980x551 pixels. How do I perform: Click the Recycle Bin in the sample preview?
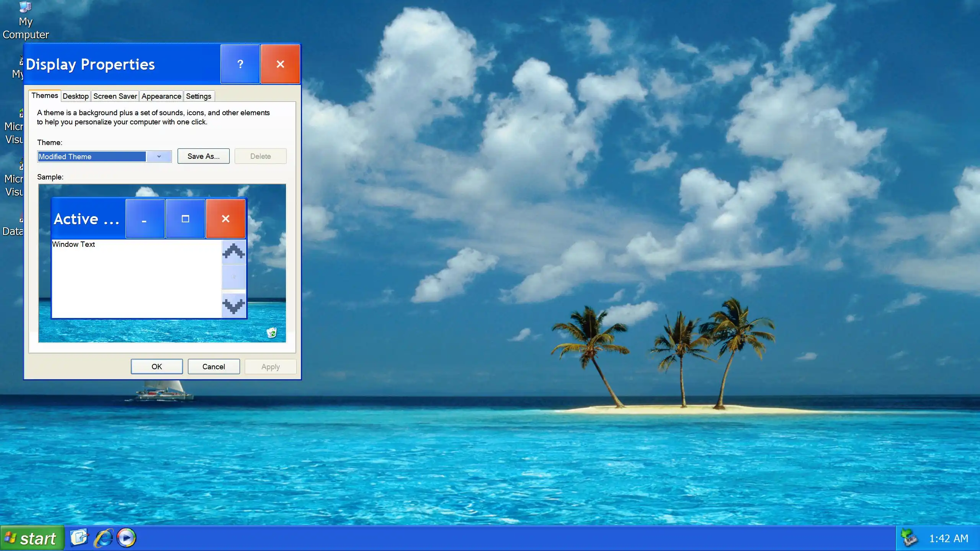click(271, 333)
